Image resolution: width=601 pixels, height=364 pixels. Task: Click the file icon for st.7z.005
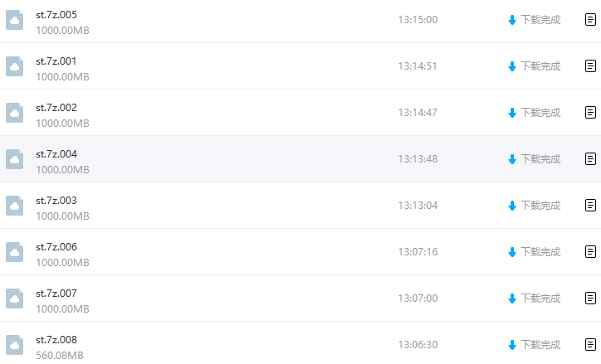(15, 20)
